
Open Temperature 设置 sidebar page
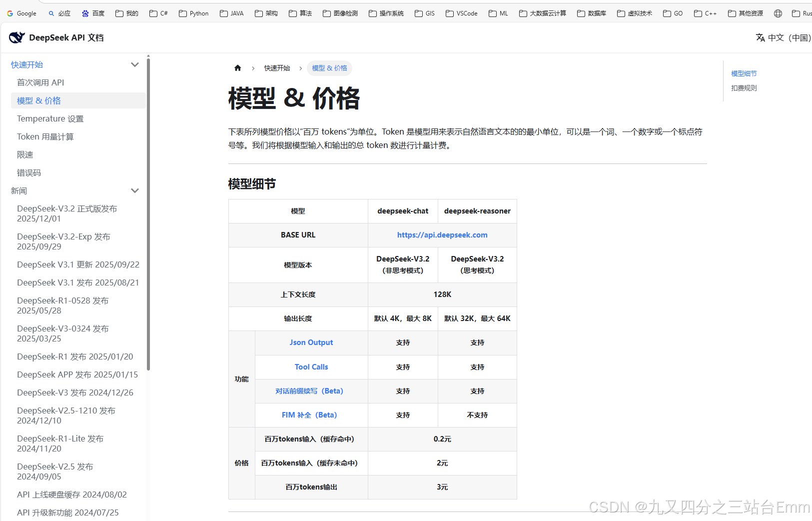[x=78, y=118]
